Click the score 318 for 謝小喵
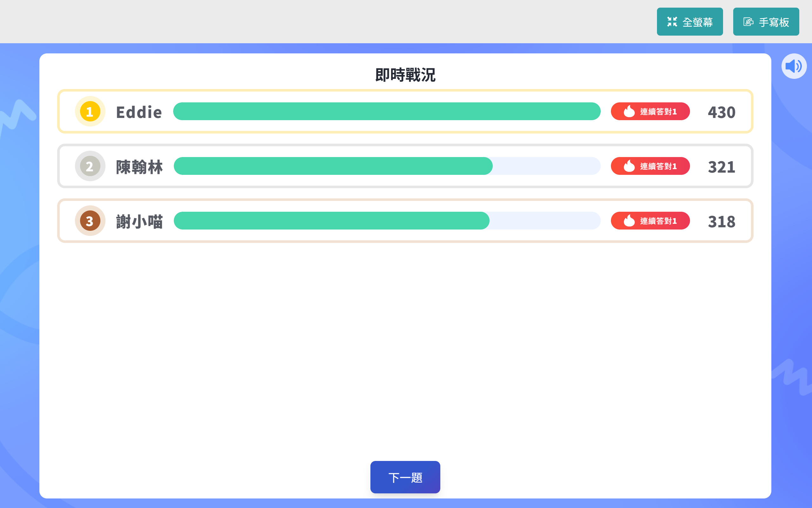This screenshot has width=812, height=508. click(x=721, y=222)
